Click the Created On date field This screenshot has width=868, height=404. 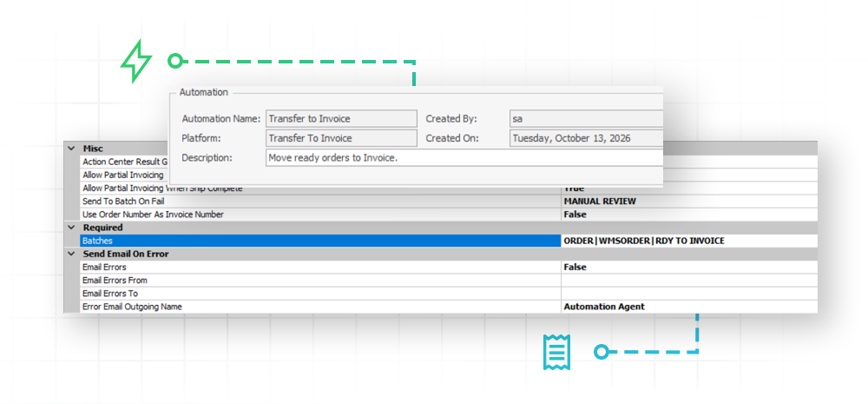click(x=586, y=138)
